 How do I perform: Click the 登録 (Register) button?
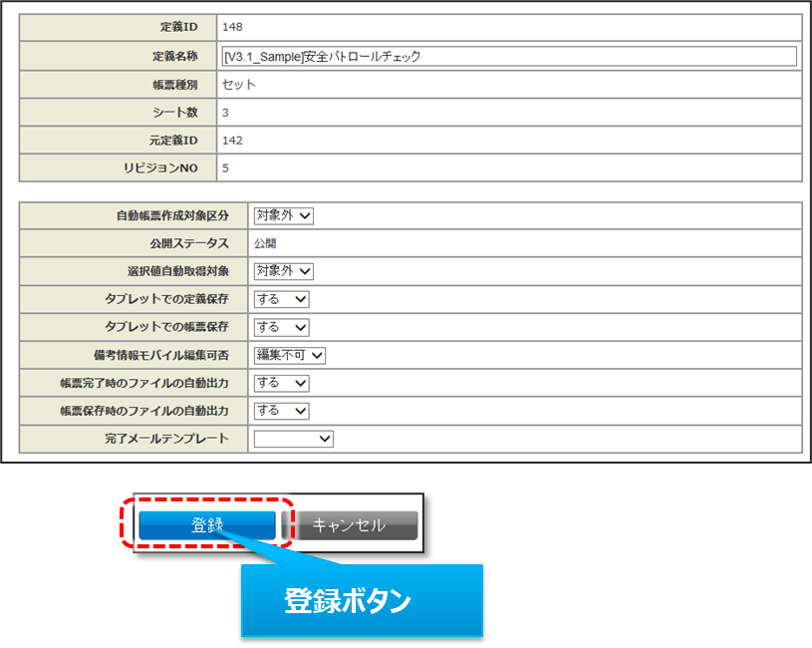coord(206,525)
